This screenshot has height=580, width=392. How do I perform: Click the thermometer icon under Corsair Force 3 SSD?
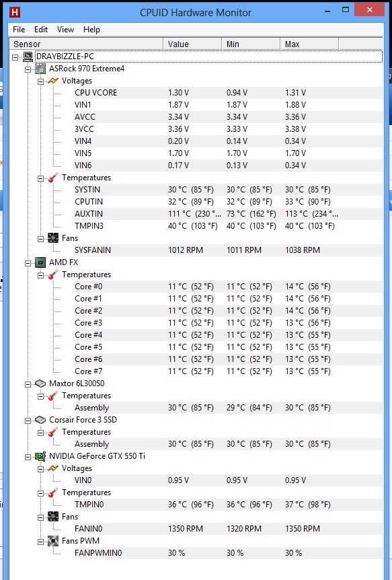click(x=53, y=432)
